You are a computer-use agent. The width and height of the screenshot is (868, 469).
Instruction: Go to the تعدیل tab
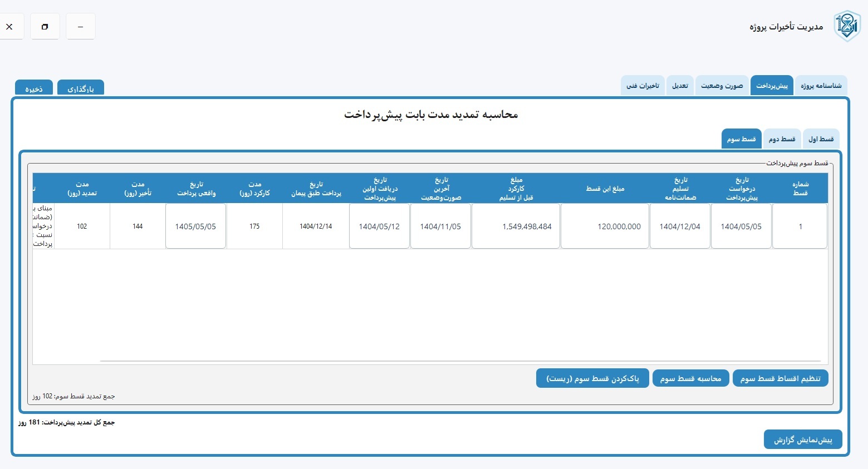(680, 86)
